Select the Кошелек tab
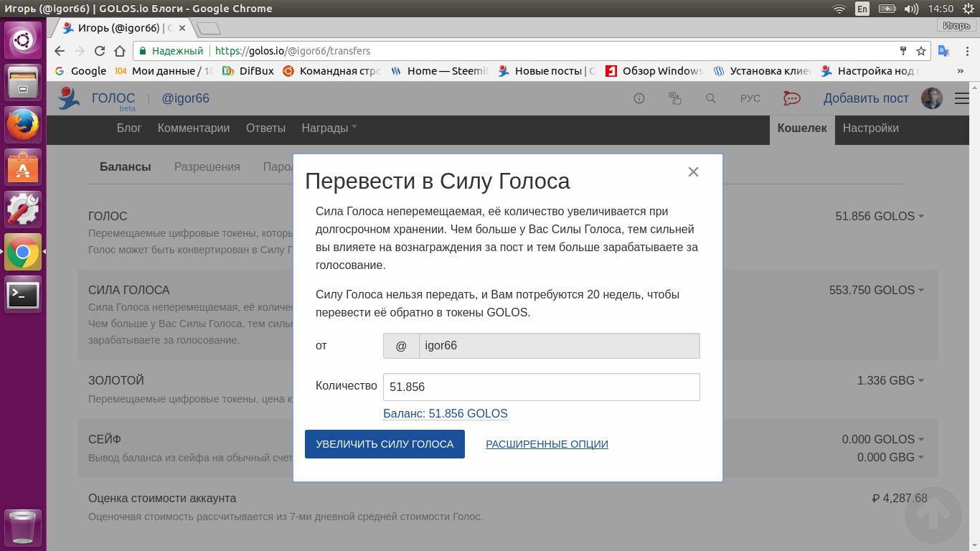Image resolution: width=980 pixels, height=551 pixels. click(x=802, y=129)
